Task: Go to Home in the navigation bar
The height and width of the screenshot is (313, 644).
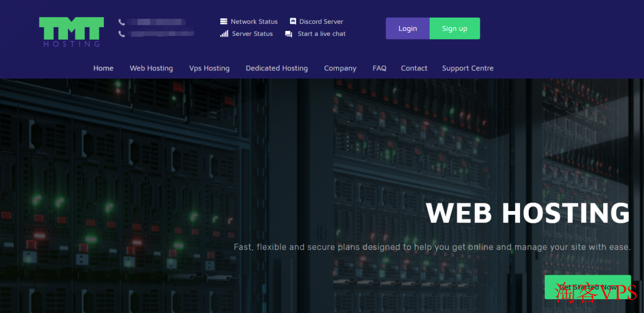Action: tap(103, 68)
